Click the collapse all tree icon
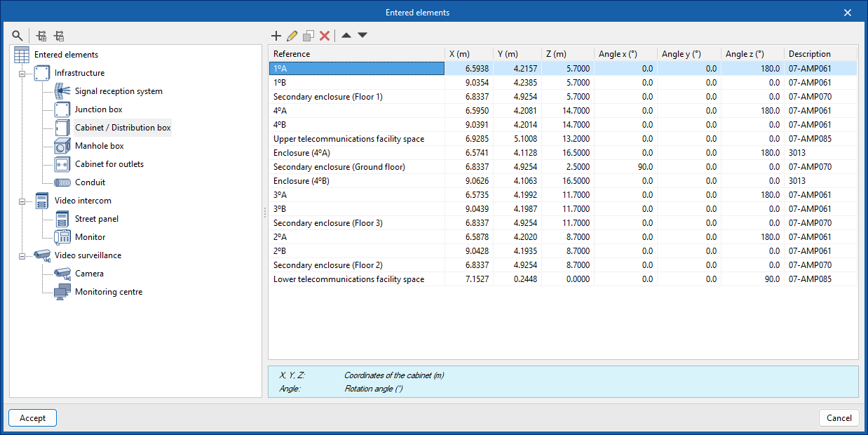 click(x=59, y=36)
